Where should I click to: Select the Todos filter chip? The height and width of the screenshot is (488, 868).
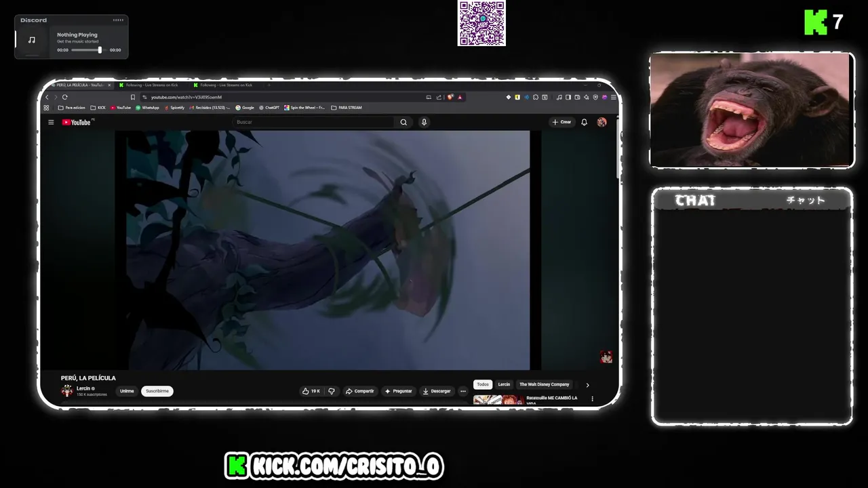(483, 384)
